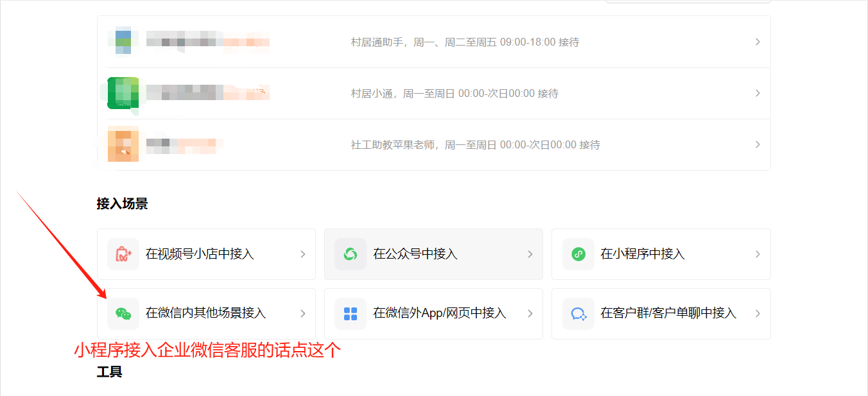Click the blue chat bubble 客户群 icon
Viewport: 868px width, 396px height.
578,313
